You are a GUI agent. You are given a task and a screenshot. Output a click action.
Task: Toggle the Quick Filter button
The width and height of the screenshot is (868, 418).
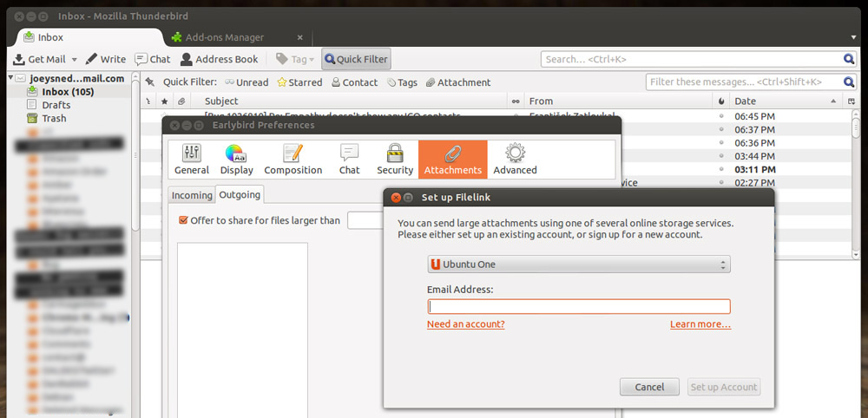356,59
